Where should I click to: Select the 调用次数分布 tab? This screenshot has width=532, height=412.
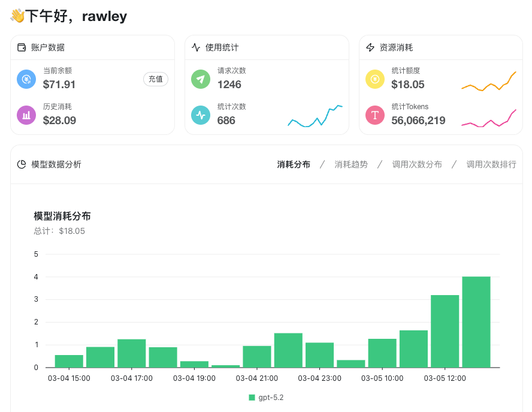point(417,164)
